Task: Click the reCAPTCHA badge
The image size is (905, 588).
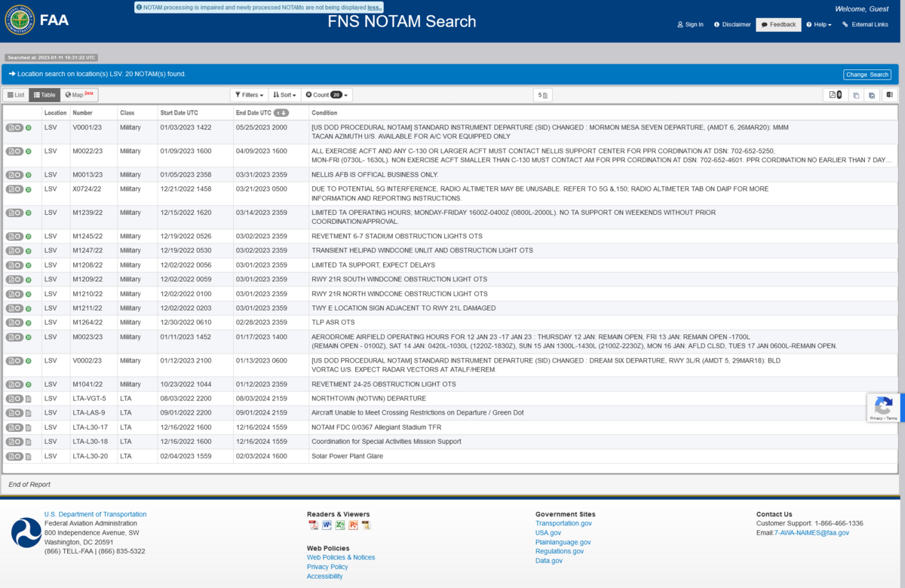Action: tap(883, 407)
